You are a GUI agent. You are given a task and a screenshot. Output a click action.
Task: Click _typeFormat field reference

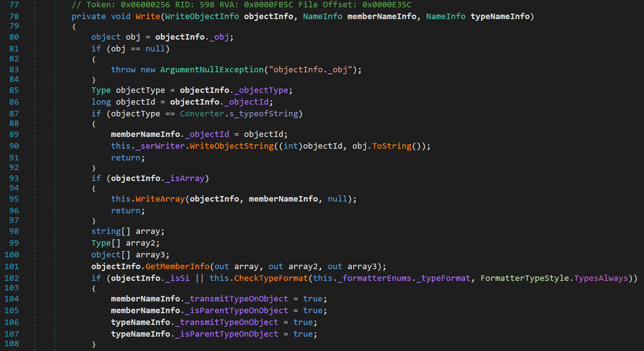443,278
